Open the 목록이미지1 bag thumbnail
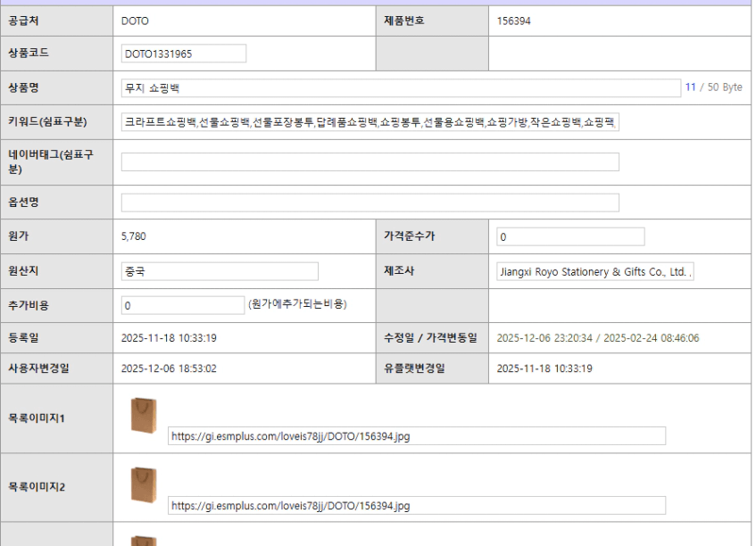Viewport: 756px width, 546px height. coord(144,416)
